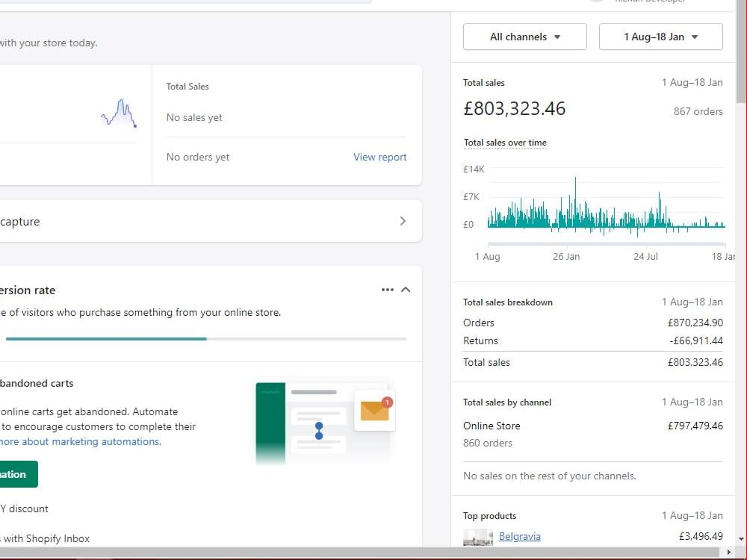Click the 867 orders text

tap(698, 111)
